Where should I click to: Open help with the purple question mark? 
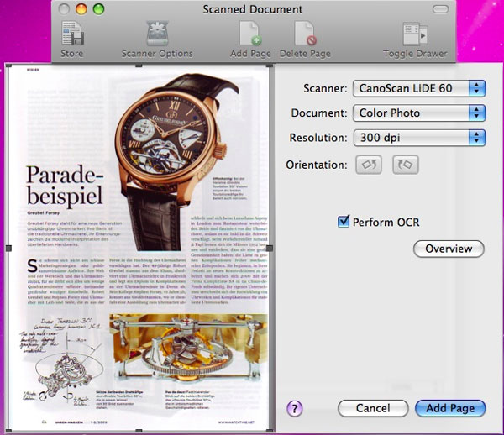click(295, 409)
